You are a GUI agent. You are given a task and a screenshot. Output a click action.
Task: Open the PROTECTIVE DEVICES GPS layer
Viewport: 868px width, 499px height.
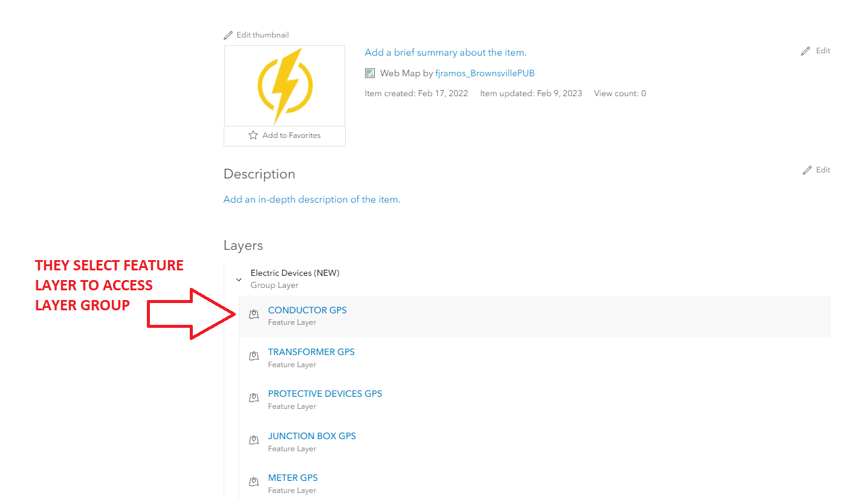[325, 393]
